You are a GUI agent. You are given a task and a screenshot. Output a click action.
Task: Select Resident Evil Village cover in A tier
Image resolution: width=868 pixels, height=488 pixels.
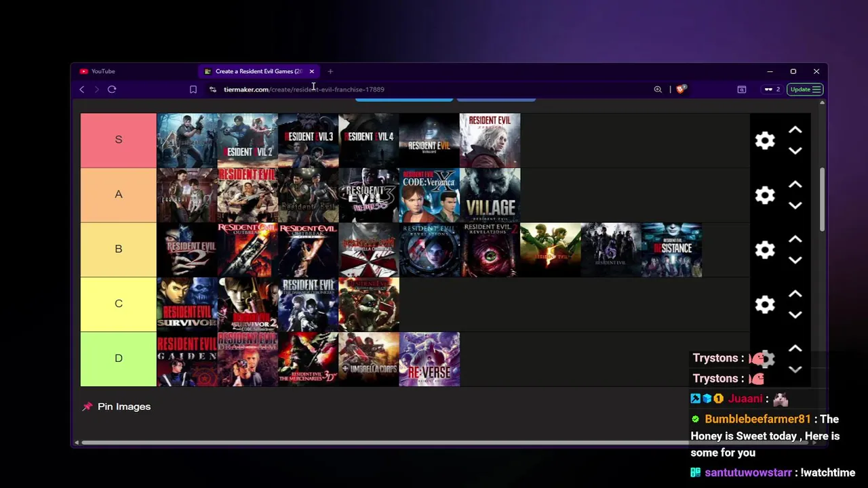click(x=490, y=195)
